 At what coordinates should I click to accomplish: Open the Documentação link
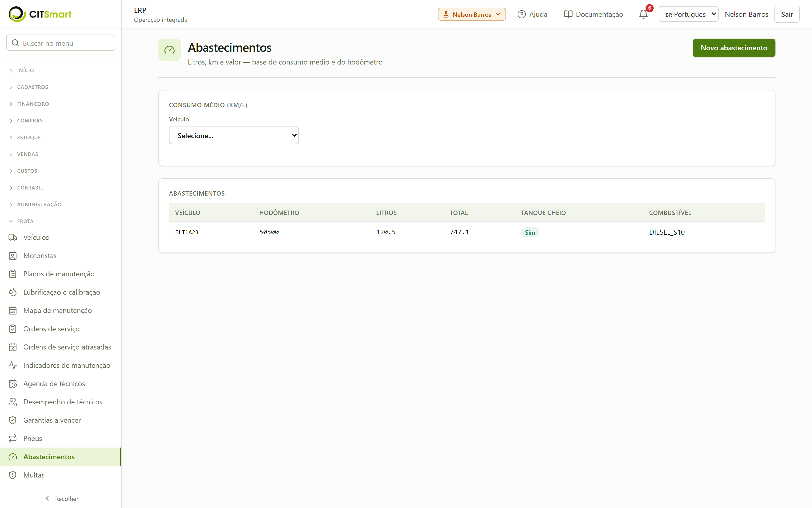(x=593, y=14)
